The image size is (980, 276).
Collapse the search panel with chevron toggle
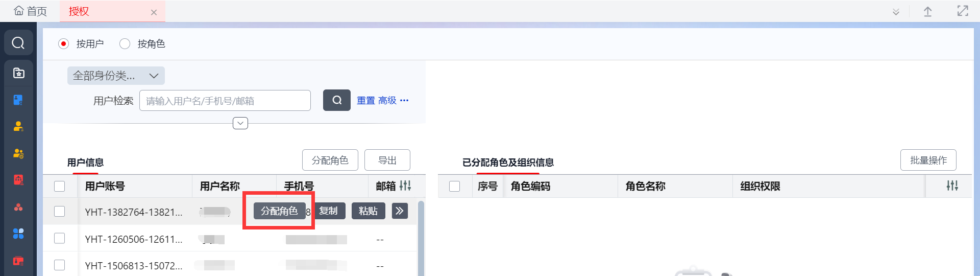pyautogui.click(x=240, y=123)
